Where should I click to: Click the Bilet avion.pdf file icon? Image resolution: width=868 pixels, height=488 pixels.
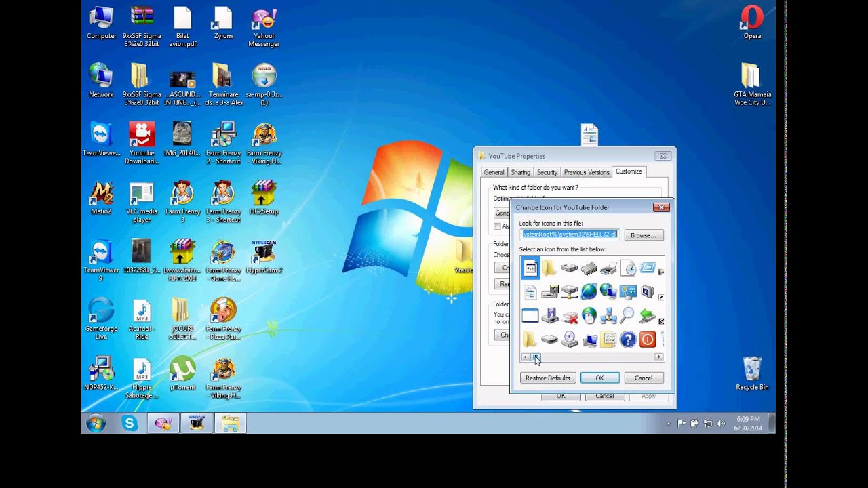182,28
